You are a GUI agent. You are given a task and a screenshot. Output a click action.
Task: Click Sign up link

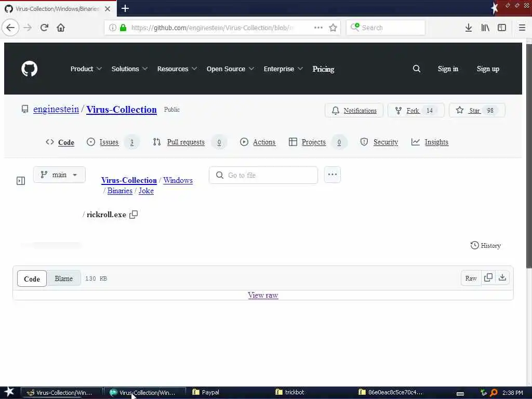[488, 69]
